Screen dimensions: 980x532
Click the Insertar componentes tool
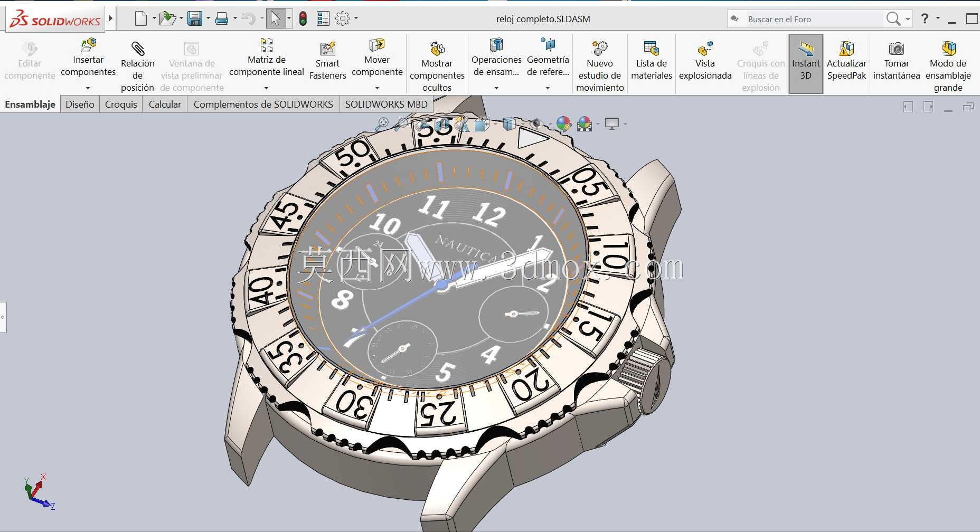(88, 59)
